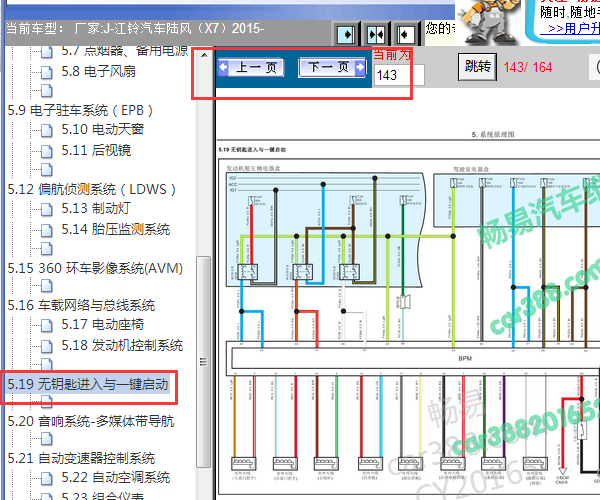The height and width of the screenshot is (500, 600).
Task: Click the tree panel scroll-up arrow
Action: click(x=204, y=55)
